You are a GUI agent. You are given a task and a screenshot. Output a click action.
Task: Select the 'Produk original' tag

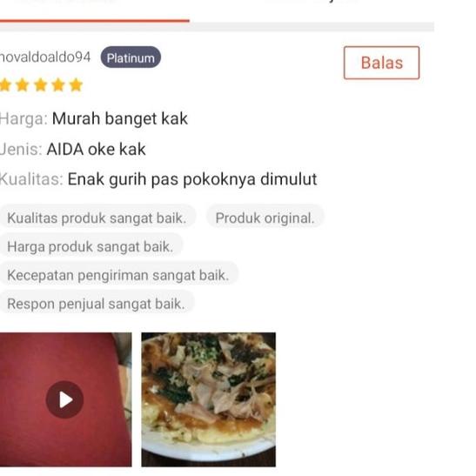point(265,218)
